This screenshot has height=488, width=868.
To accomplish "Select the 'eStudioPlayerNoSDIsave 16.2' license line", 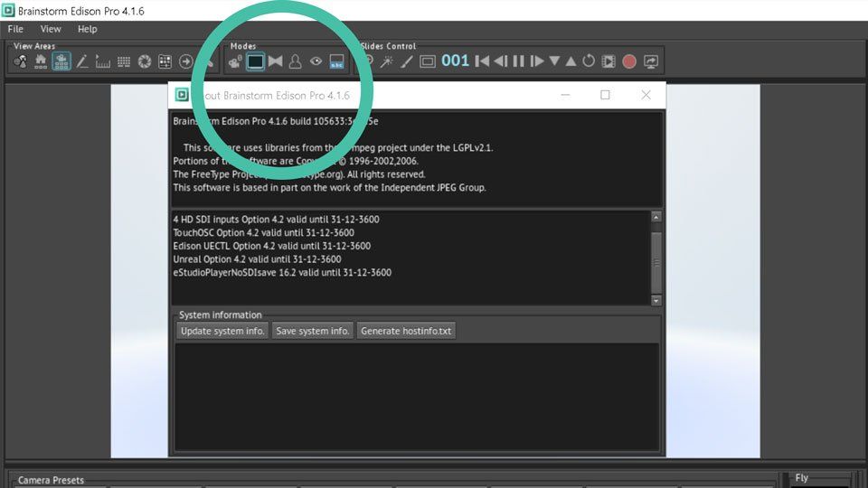I will (282, 273).
